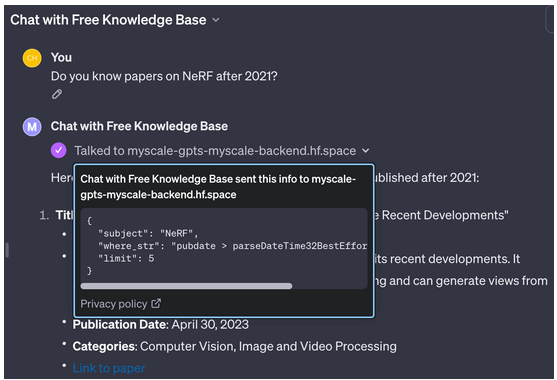Screen dimensions: 557x380
Task: Click the chat title heading at top
Action: [x=108, y=20]
